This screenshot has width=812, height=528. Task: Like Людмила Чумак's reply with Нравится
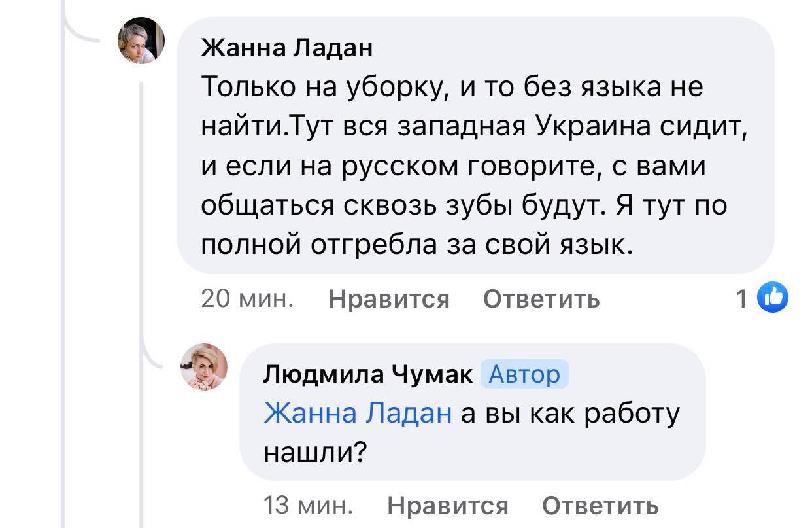[x=448, y=505]
